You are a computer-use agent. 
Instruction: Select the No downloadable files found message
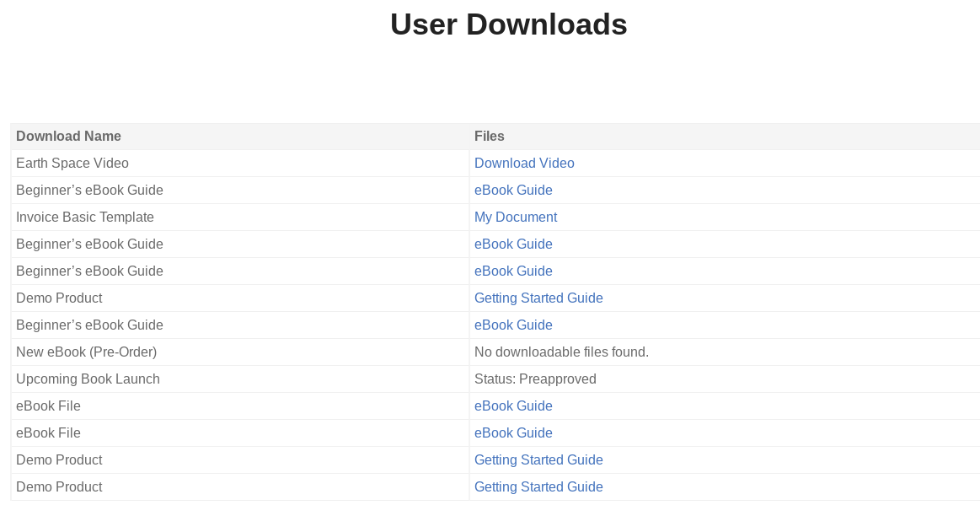pos(561,352)
